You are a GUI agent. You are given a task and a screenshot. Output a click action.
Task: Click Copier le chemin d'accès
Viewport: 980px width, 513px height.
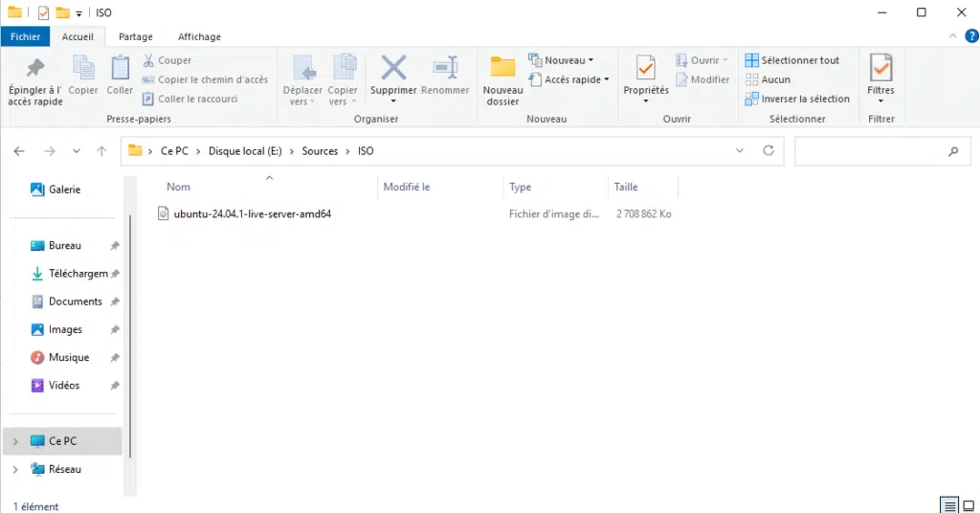(x=205, y=79)
